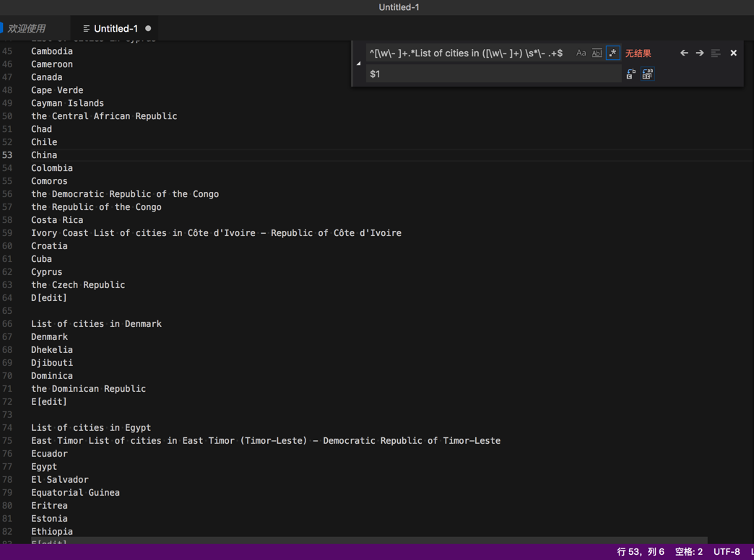The height and width of the screenshot is (560, 754).
Task: Collapse the replace row toggle triangle
Action: pos(359,64)
